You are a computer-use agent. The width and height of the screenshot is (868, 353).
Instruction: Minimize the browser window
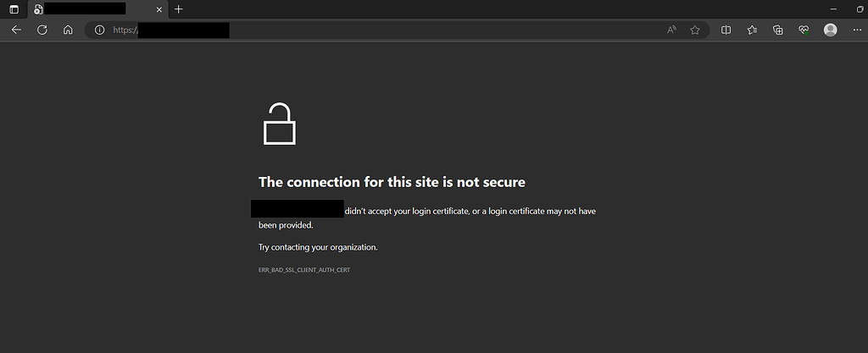(834, 9)
